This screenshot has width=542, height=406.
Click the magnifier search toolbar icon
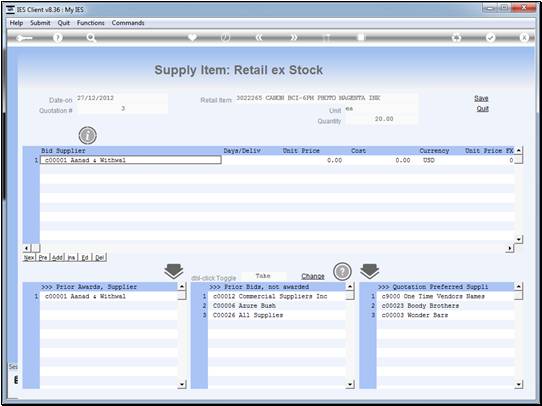coord(91,38)
